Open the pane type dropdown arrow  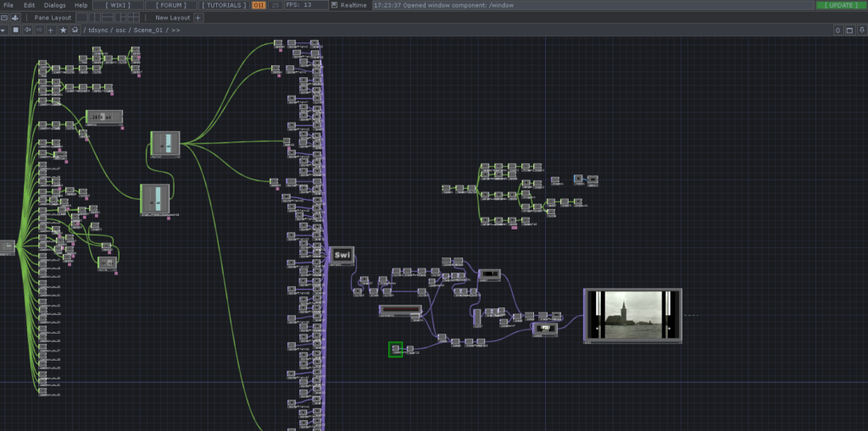click(x=3, y=30)
